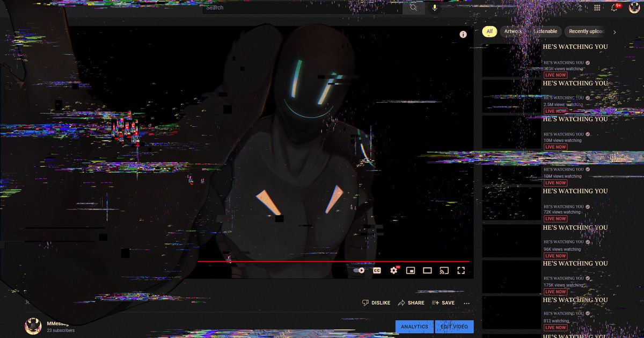Toggle autoplay switch in the player
Viewport: 644px width, 338px height.
coord(359,270)
